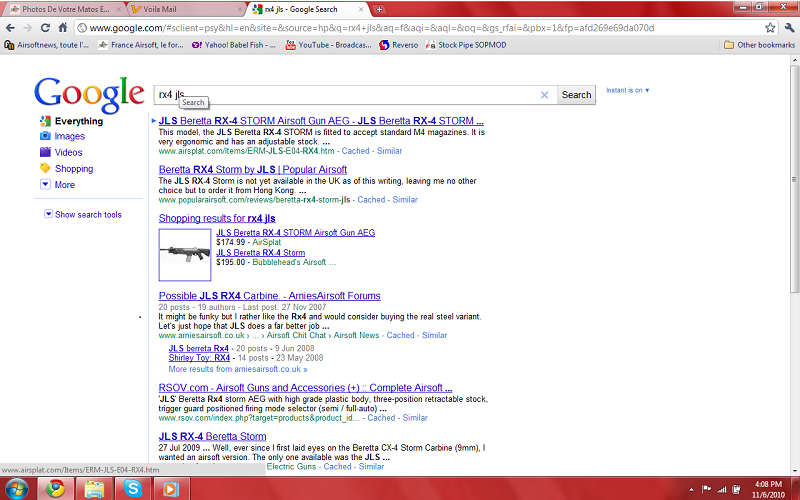Open Skype from the taskbar
800x500 pixels.
pos(133,489)
